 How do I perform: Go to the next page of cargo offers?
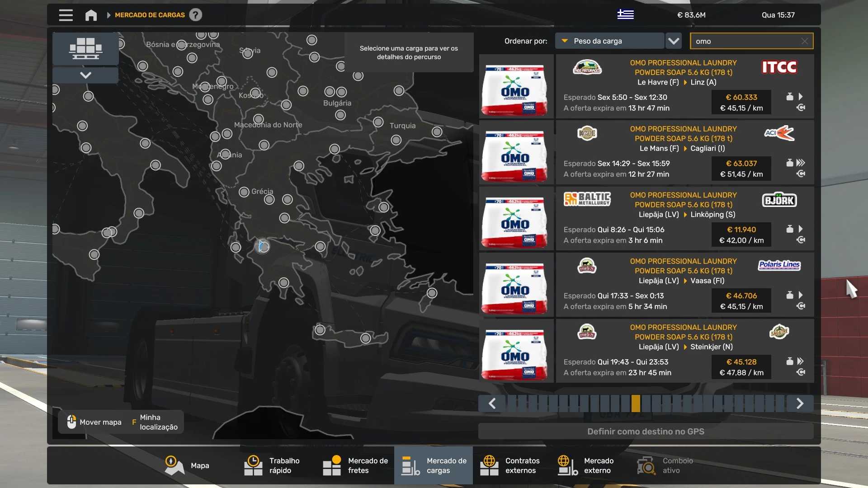(800, 404)
